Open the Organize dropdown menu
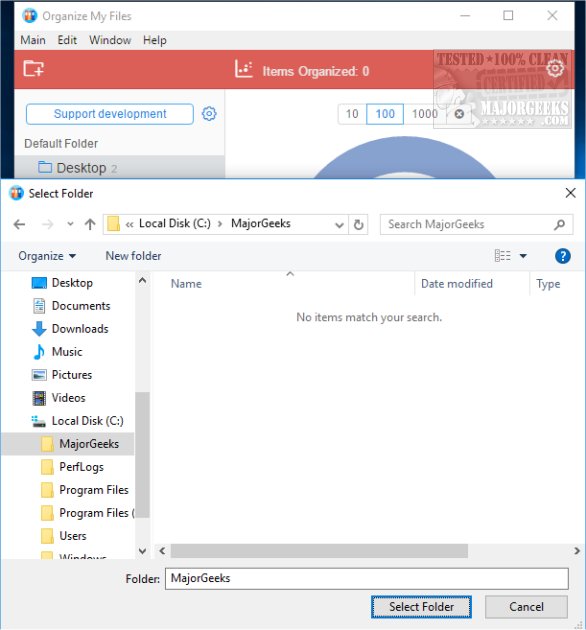Screen dimensions: 586x630 click(47, 256)
